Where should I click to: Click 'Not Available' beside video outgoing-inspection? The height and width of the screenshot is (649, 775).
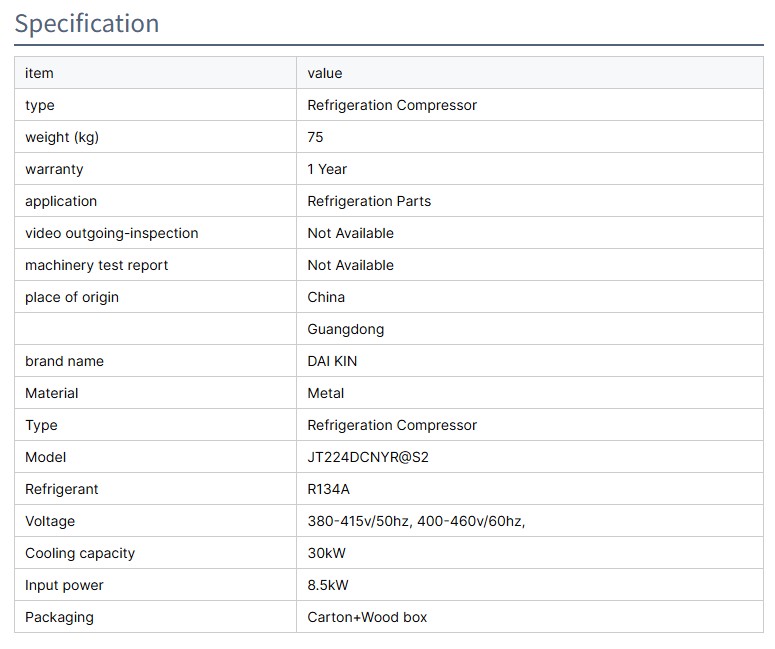(x=350, y=233)
